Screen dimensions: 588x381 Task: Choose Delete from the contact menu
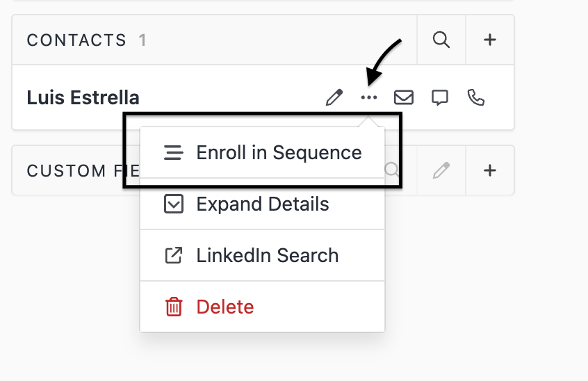224,307
